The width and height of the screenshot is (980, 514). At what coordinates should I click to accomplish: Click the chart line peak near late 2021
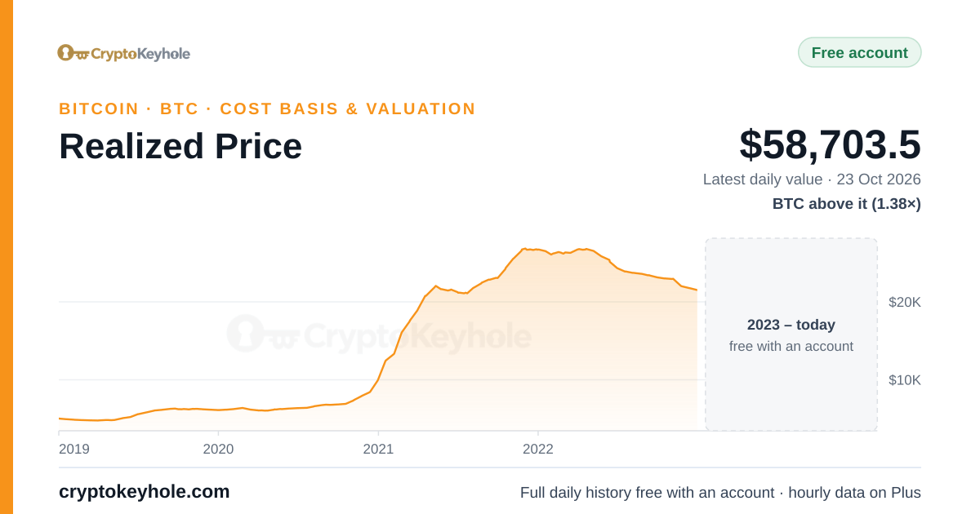click(x=523, y=249)
